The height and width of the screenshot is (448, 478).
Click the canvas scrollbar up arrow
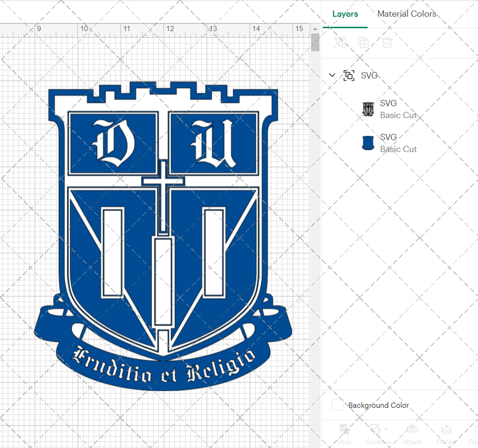click(x=315, y=29)
